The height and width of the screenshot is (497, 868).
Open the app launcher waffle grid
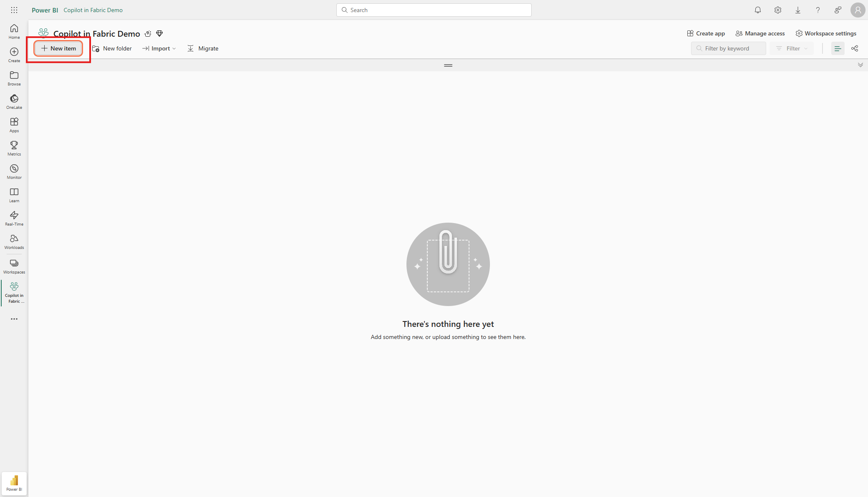[x=14, y=10]
